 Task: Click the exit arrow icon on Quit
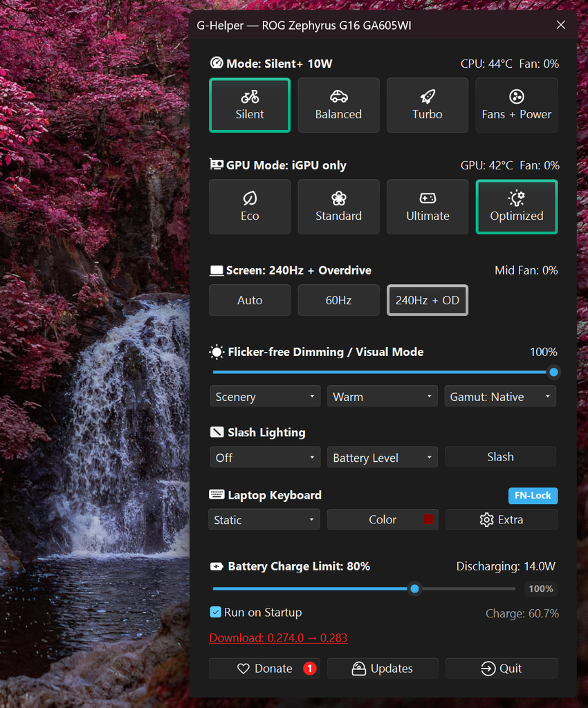click(x=488, y=669)
